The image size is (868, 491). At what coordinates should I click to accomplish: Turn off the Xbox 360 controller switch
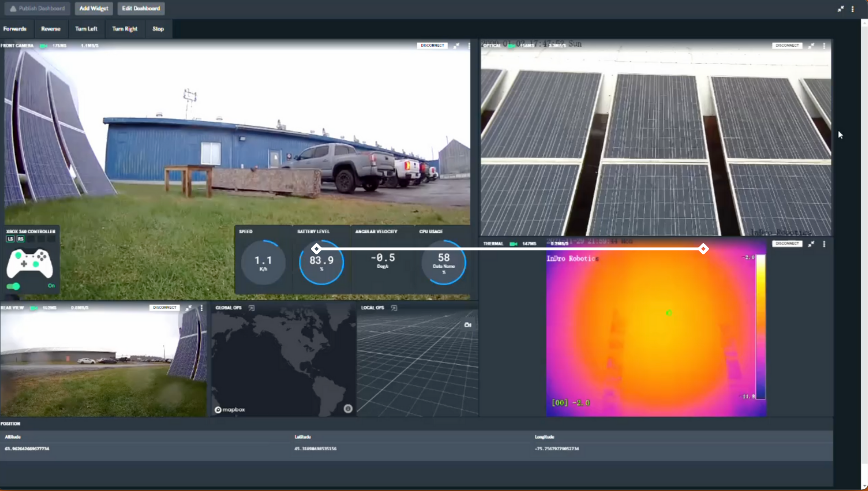click(13, 286)
